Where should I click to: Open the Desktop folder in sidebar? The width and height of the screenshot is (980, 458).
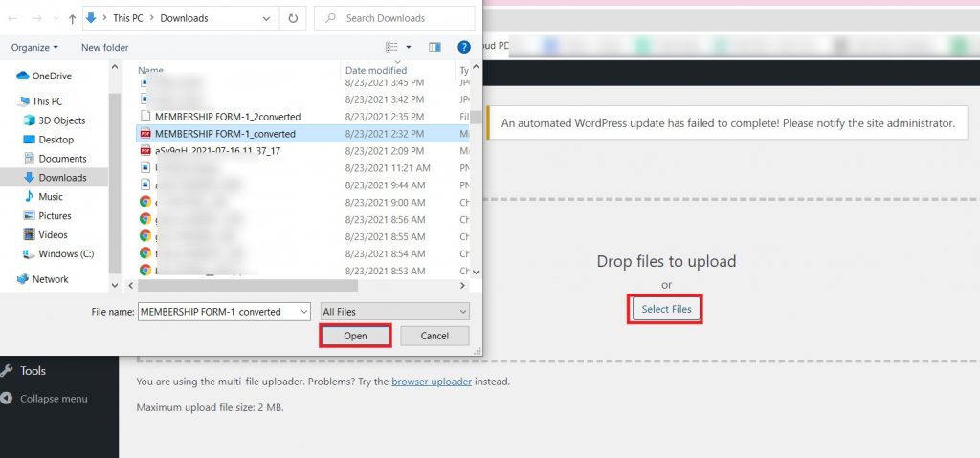tap(56, 140)
